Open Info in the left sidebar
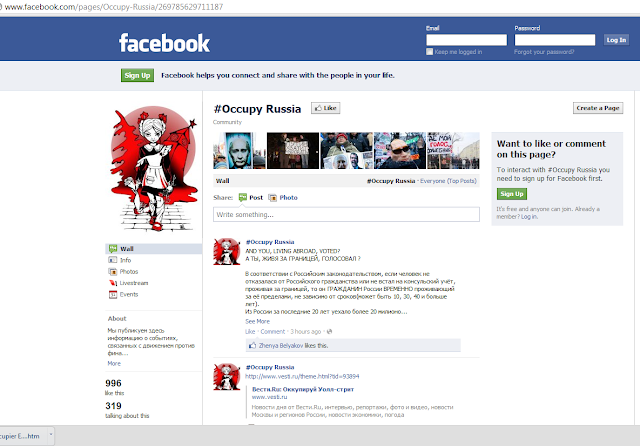640x446 pixels. [x=125, y=260]
